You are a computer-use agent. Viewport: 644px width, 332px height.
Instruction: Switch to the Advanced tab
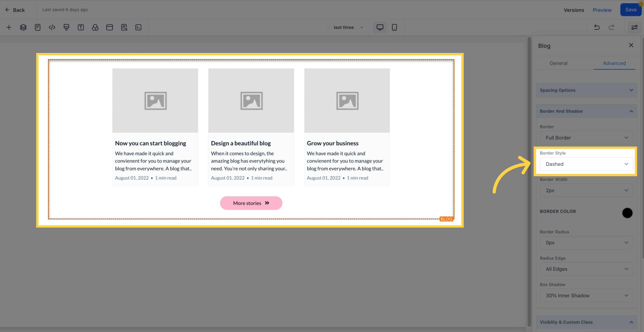tap(614, 63)
